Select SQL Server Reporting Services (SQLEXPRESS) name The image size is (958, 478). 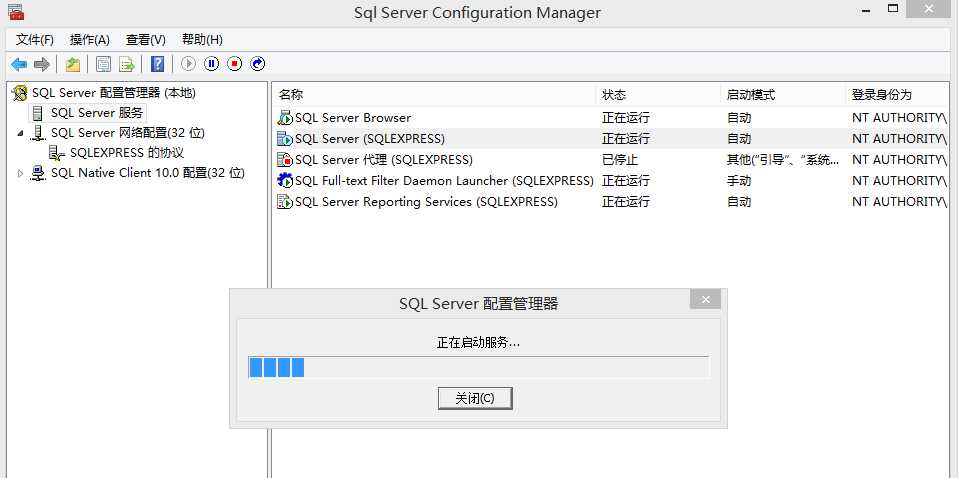point(426,202)
